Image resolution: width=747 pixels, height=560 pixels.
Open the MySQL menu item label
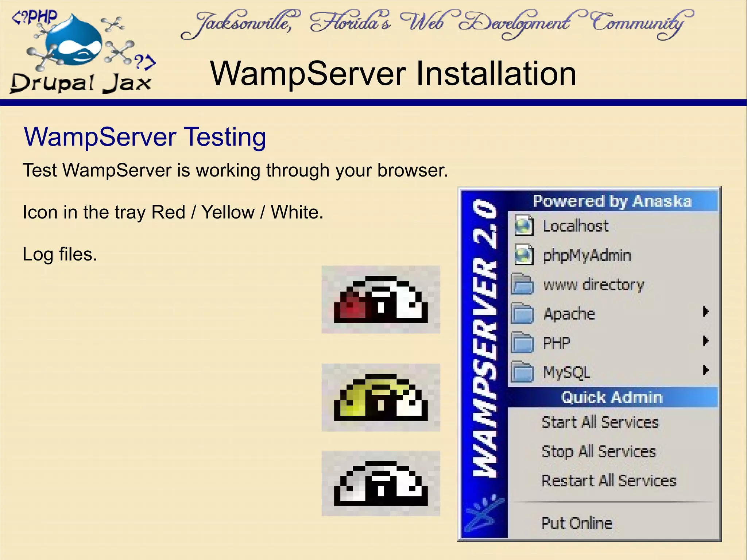click(566, 372)
